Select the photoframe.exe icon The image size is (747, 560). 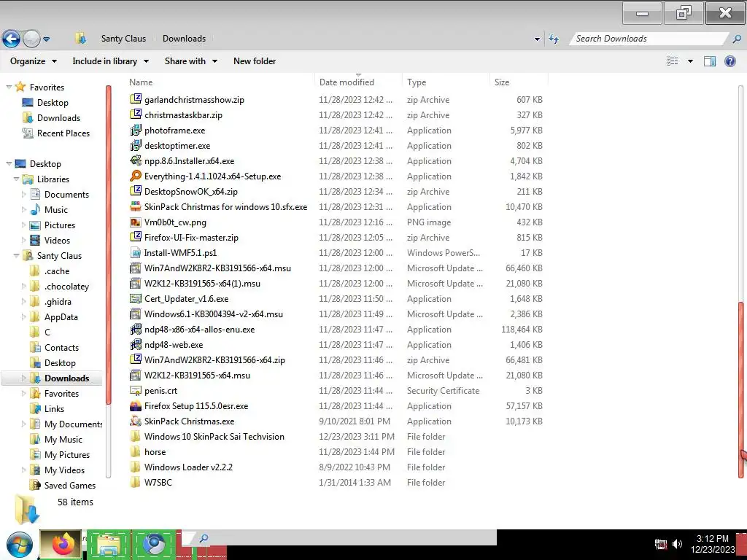(x=136, y=130)
